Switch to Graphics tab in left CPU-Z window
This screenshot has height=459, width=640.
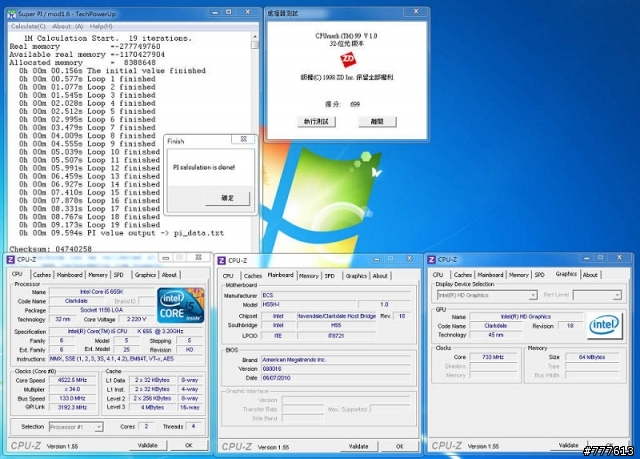(x=145, y=275)
